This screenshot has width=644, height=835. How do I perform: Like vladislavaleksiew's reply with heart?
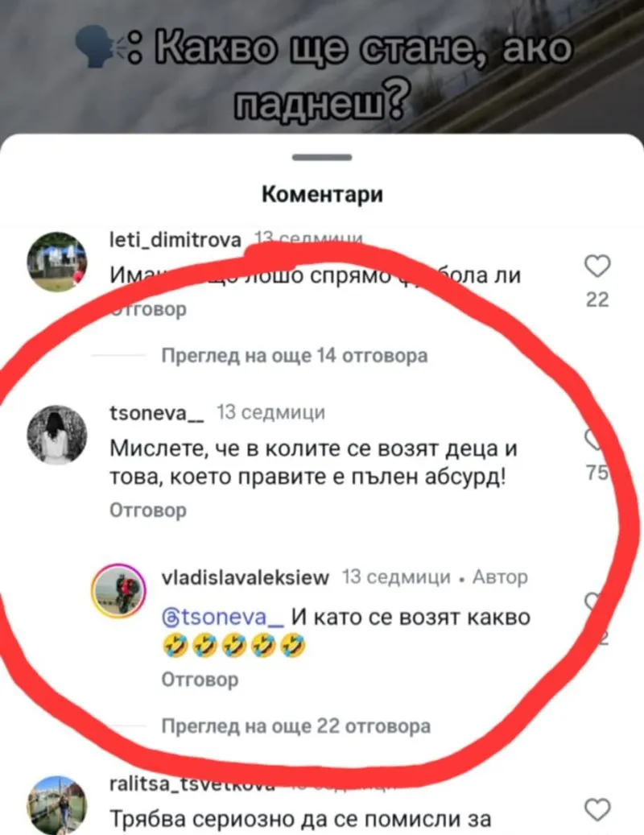click(x=594, y=602)
